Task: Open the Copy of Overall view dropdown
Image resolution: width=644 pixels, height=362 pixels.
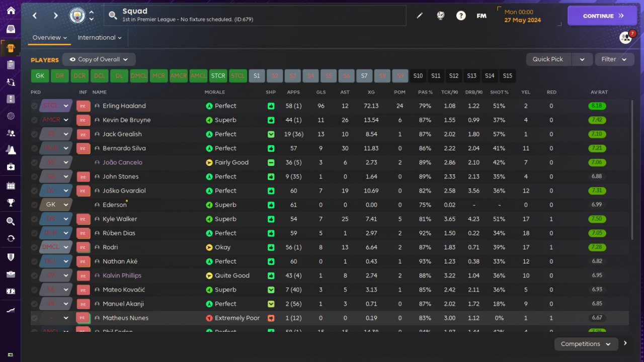Action: pos(99,59)
